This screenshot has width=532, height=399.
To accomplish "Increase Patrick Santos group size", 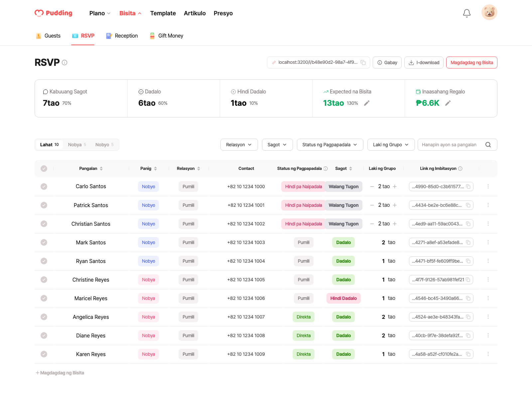I will point(395,205).
